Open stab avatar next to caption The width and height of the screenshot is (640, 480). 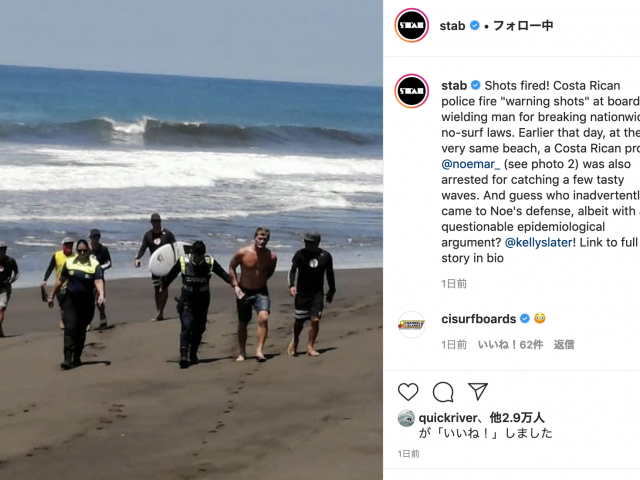point(411,91)
